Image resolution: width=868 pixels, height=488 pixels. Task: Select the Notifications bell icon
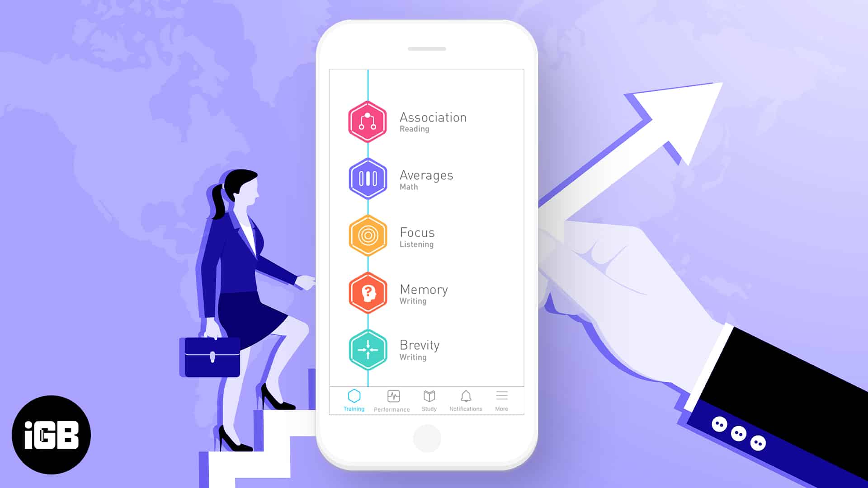click(x=466, y=397)
